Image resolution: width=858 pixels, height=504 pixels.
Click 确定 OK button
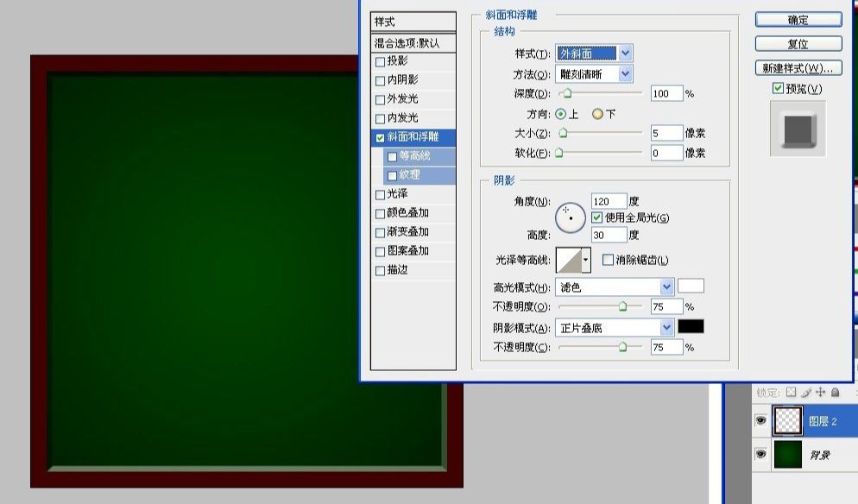(x=798, y=20)
